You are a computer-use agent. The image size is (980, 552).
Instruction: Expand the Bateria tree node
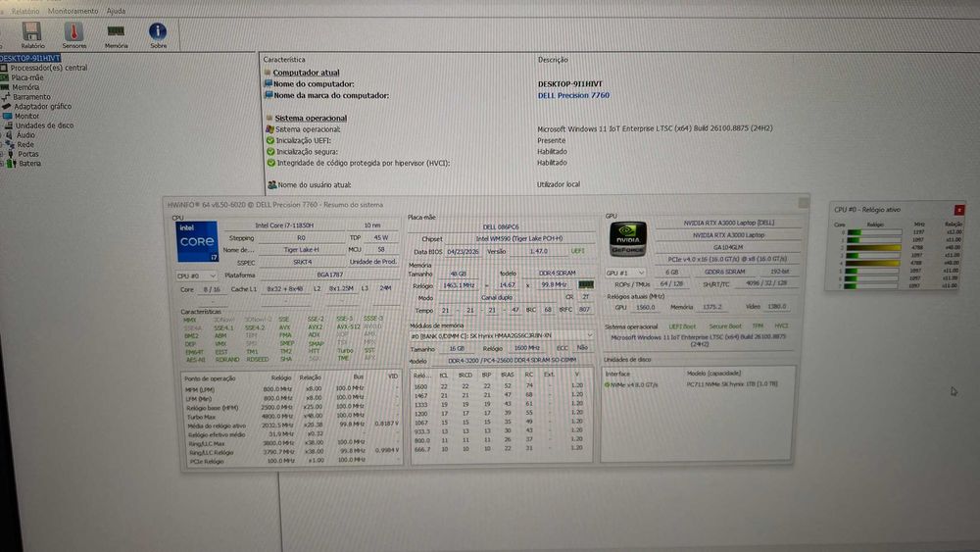[x=2, y=163]
